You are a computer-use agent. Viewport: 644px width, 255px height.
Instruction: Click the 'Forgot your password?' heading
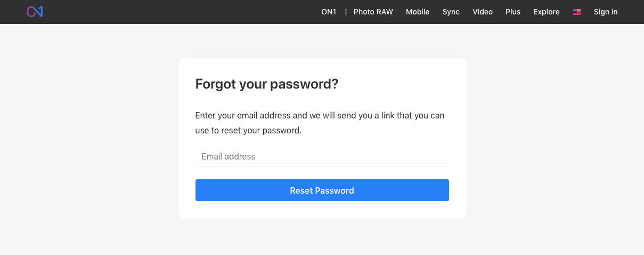pyautogui.click(x=267, y=84)
